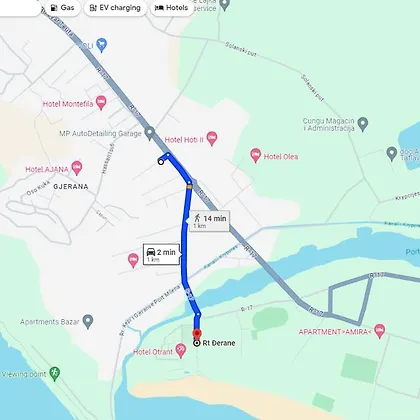Select the red Rt Đerane destination pin
This screenshot has width=420, height=420.
[x=197, y=334]
